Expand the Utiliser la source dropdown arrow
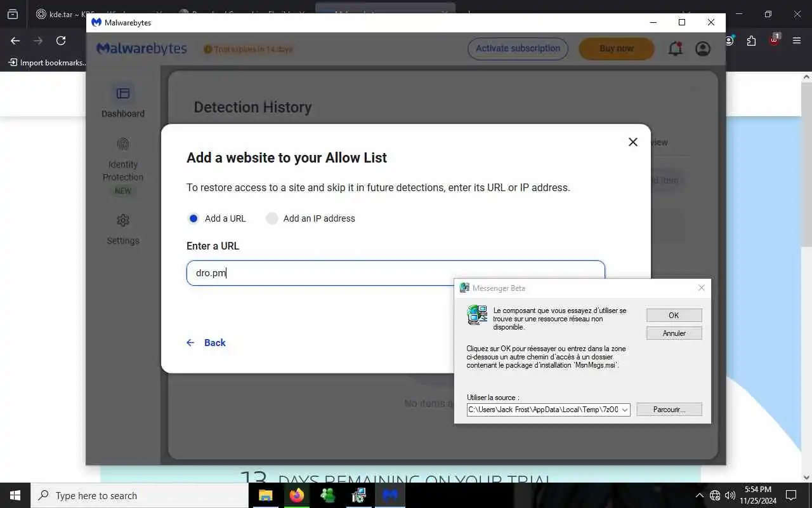Image resolution: width=812 pixels, height=508 pixels. click(625, 410)
